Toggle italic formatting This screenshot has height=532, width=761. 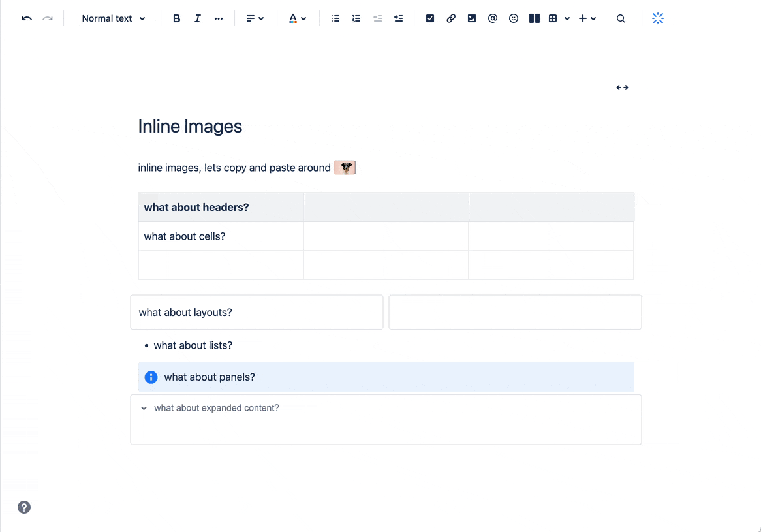(198, 18)
